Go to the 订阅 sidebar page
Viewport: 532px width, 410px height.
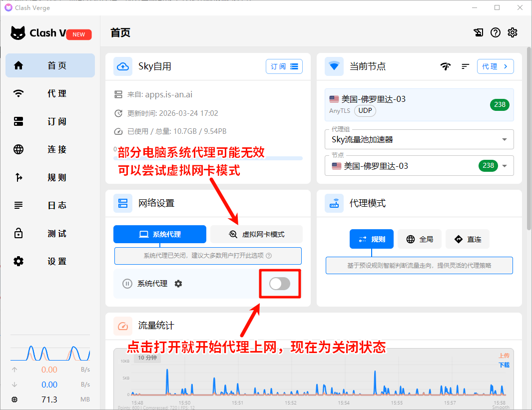(x=50, y=121)
